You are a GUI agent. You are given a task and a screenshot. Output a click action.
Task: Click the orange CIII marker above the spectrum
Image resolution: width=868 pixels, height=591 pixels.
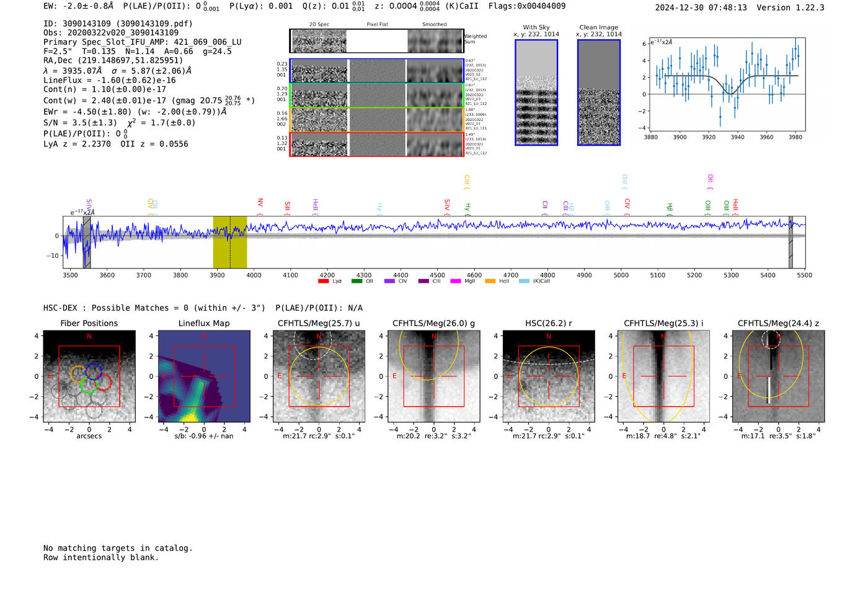tap(467, 180)
